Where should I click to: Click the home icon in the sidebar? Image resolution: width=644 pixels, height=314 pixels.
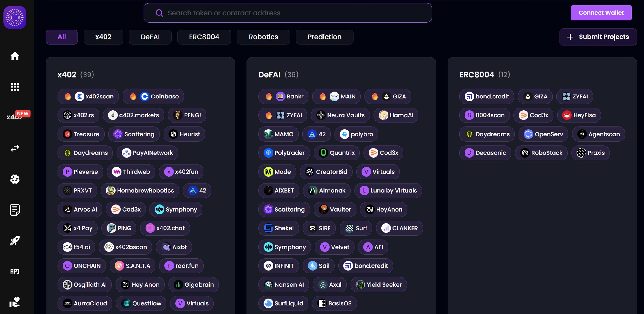coord(15,56)
